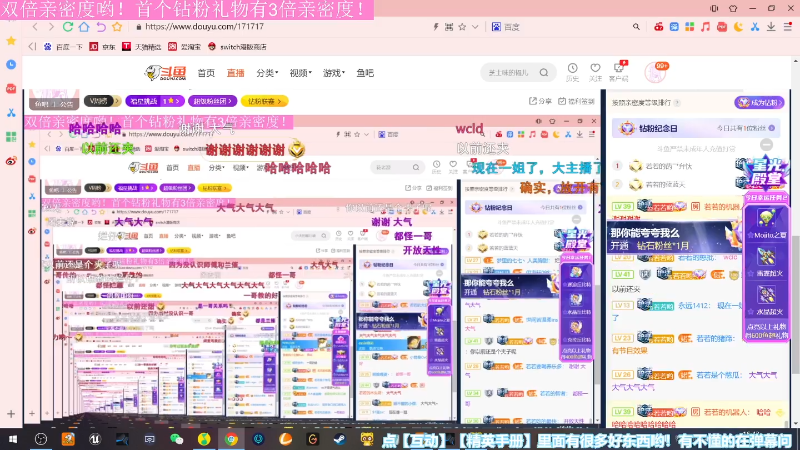Image resolution: width=800 pixels, height=450 pixels.
Task: Add a sidebar item with the plus icon
Action: pyautogui.click(x=11, y=414)
